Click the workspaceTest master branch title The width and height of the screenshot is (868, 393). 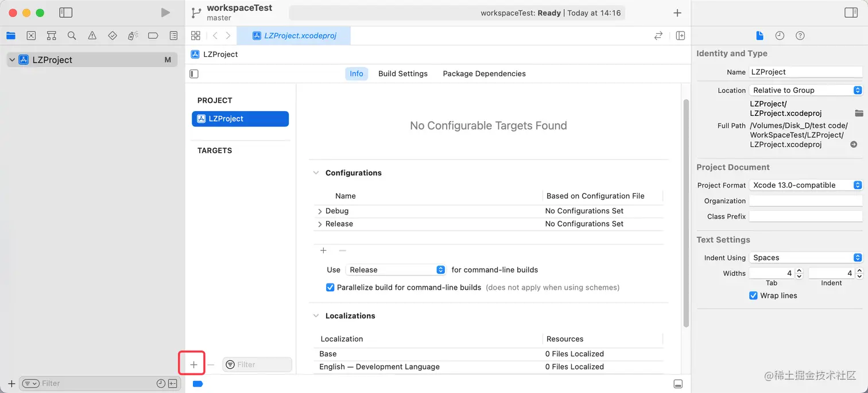(239, 13)
